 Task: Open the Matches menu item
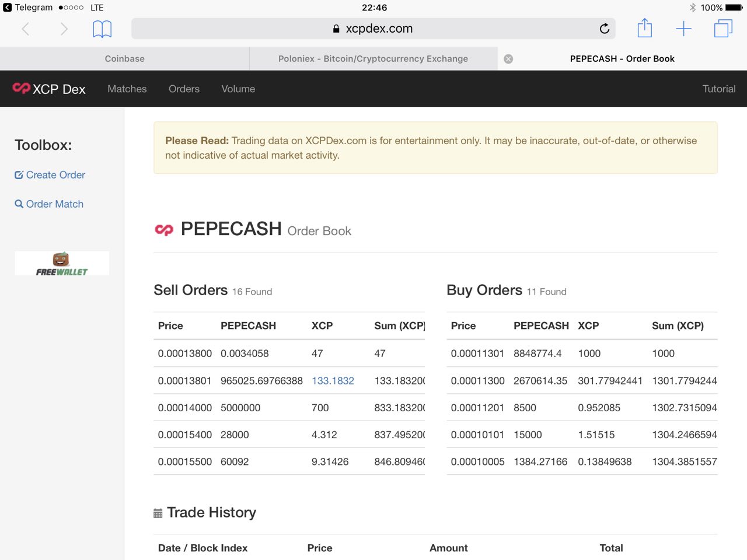(127, 89)
